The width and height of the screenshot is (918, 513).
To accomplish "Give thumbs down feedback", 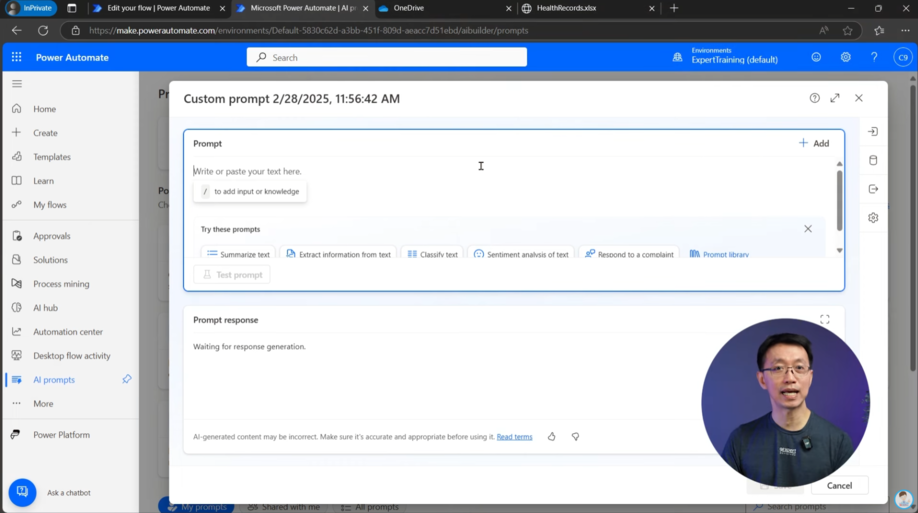I will click(576, 436).
